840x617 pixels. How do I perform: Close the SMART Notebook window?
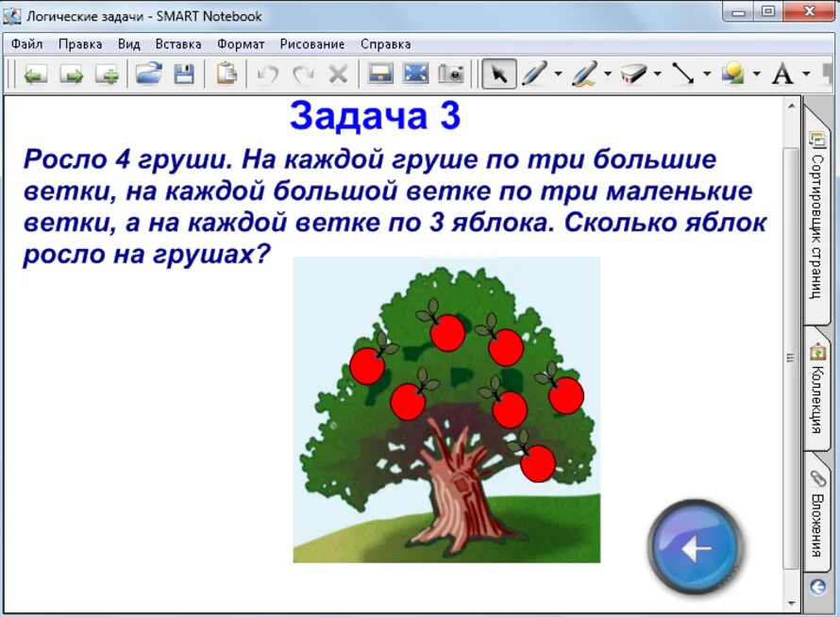(x=810, y=11)
